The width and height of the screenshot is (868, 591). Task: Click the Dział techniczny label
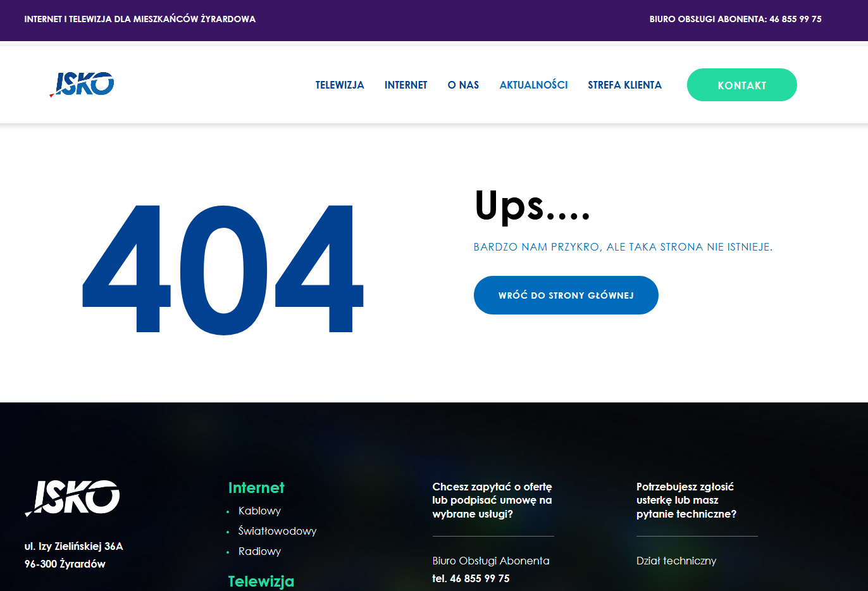(x=676, y=561)
